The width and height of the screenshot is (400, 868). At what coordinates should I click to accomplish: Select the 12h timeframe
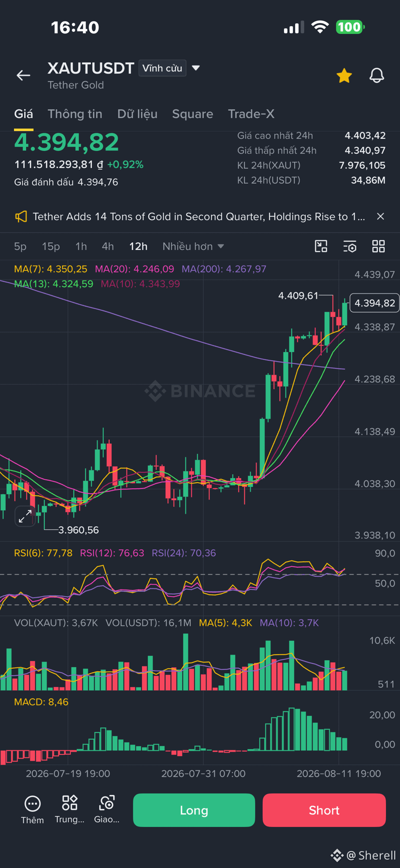point(138,247)
